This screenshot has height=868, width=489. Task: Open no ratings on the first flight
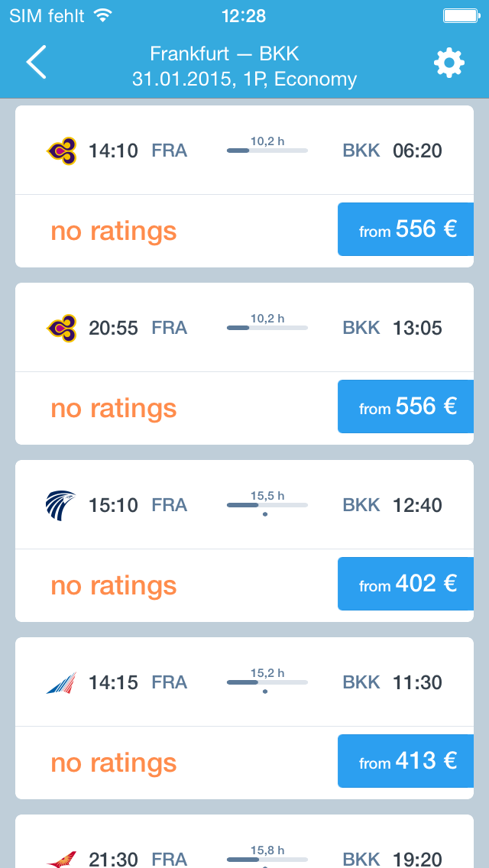(x=113, y=231)
